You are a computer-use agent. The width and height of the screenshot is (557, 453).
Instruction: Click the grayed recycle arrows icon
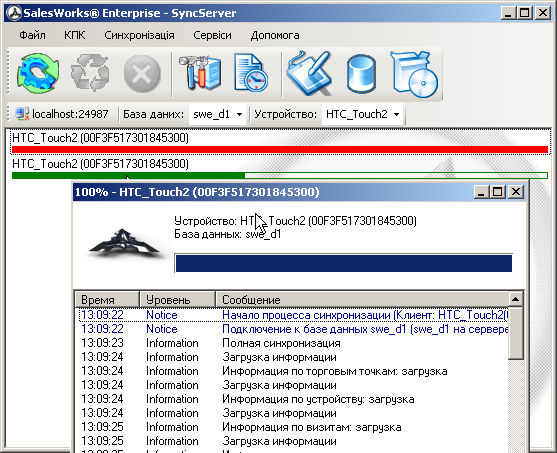point(90,74)
